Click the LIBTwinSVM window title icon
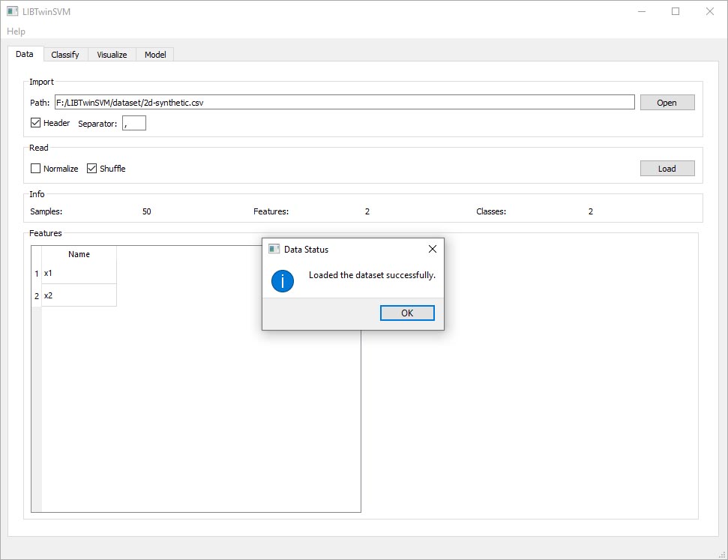 coord(13,11)
